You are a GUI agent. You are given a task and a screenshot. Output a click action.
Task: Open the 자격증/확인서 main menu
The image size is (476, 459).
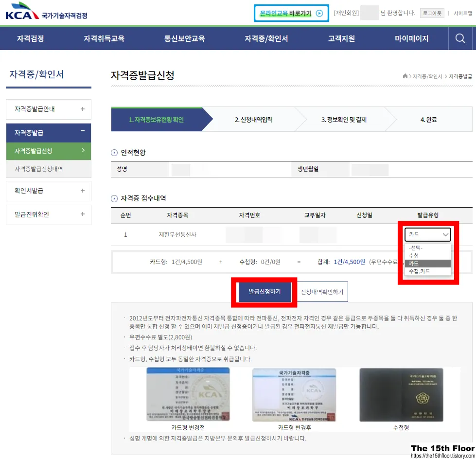point(266,38)
